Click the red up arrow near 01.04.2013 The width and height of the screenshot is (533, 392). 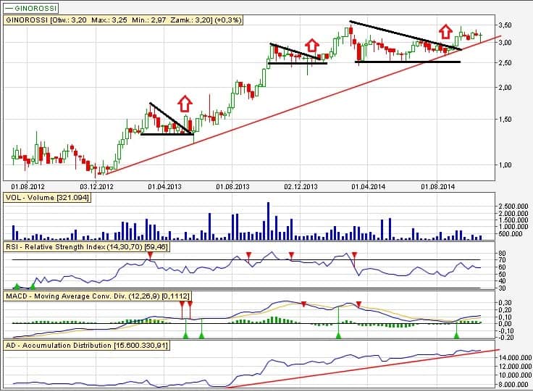click(185, 102)
